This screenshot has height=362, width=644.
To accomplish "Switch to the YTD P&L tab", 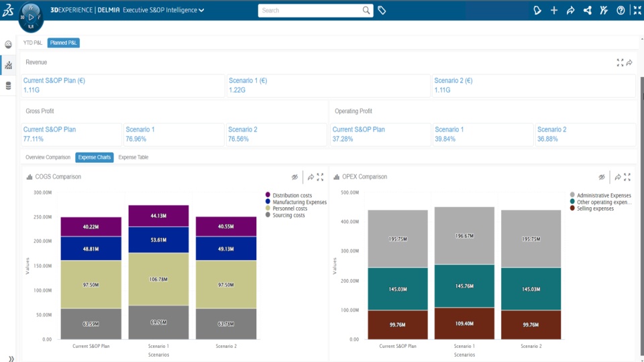I will [34, 42].
